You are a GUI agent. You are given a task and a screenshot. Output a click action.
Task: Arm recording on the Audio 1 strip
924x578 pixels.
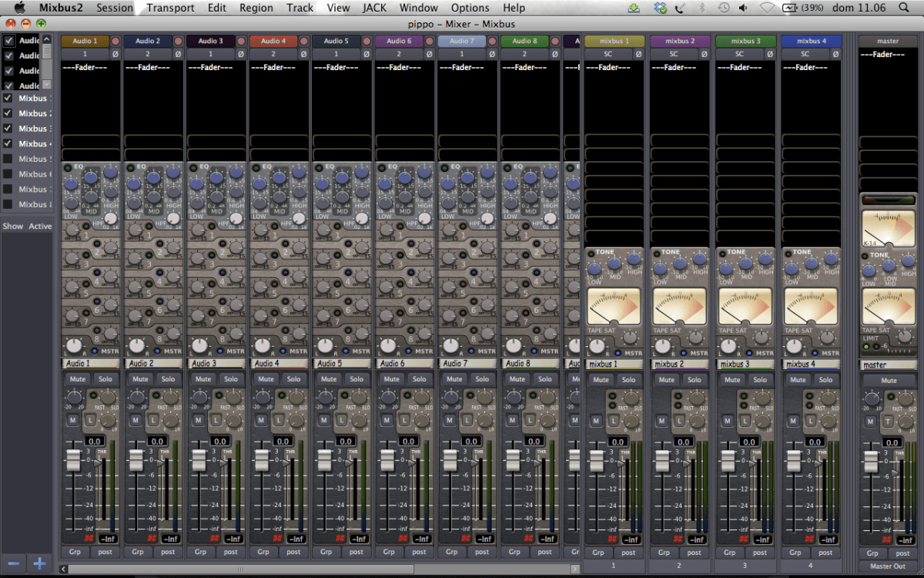click(x=115, y=41)
